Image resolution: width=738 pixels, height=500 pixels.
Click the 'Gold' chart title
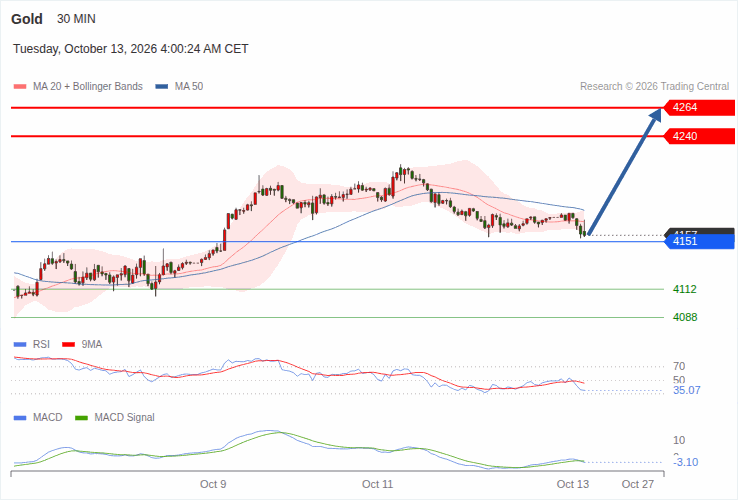click(27, 19)
